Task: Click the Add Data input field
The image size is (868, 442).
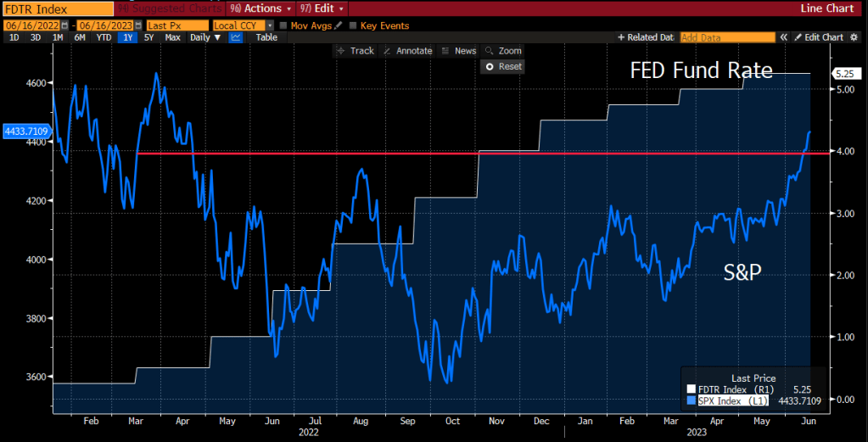Action: point(727,37)
